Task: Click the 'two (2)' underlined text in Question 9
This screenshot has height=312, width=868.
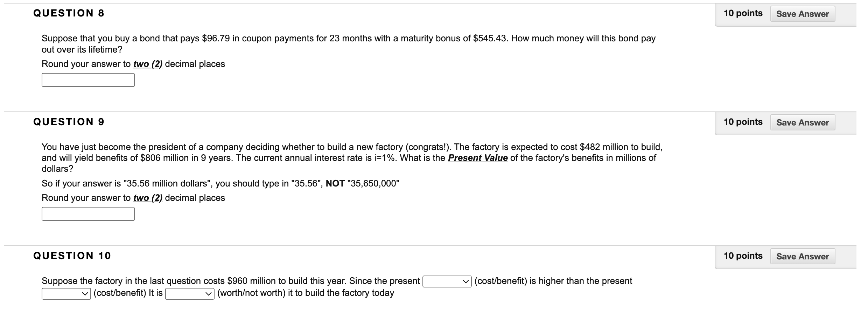Action: [147, 198]
